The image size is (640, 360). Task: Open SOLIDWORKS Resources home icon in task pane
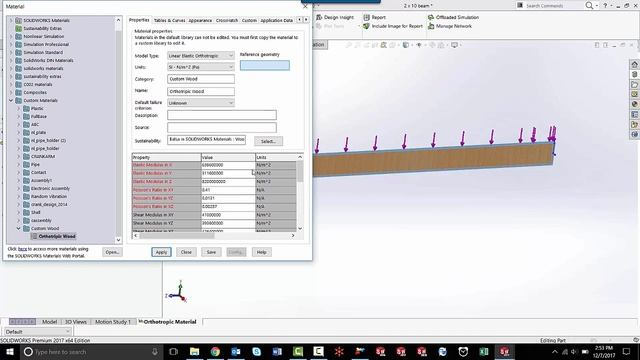(x=634, y=64)
